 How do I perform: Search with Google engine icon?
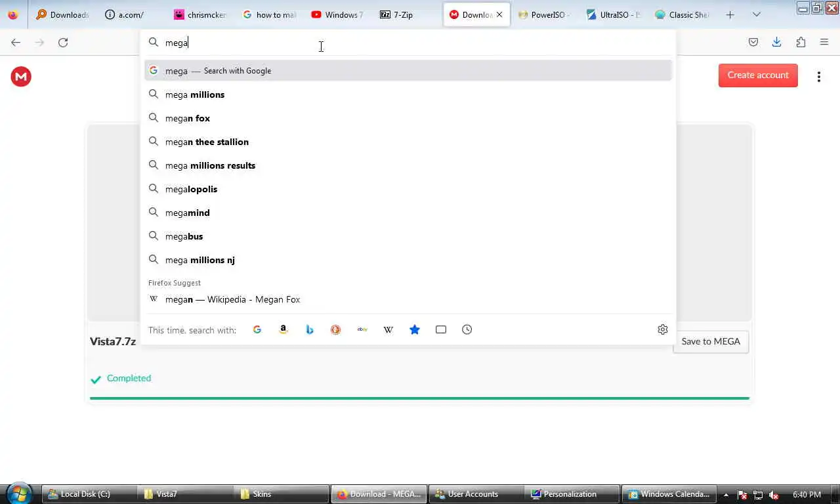(x=257, y=329)
